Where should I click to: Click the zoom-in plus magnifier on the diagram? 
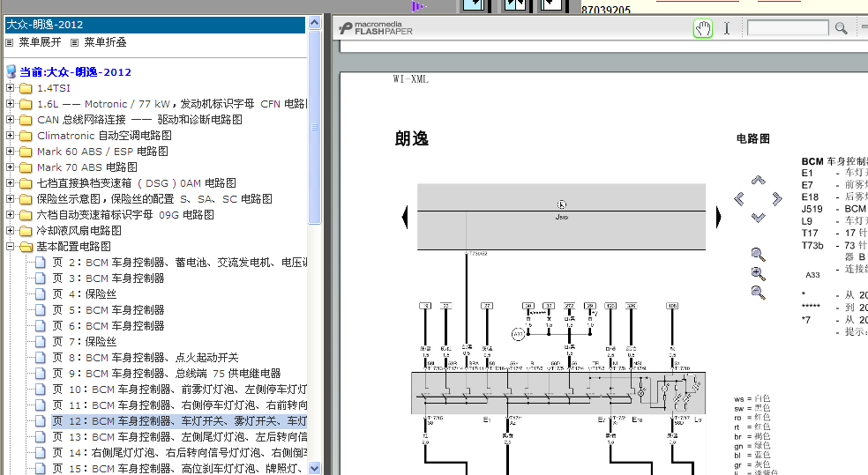[x=758, y=274]
